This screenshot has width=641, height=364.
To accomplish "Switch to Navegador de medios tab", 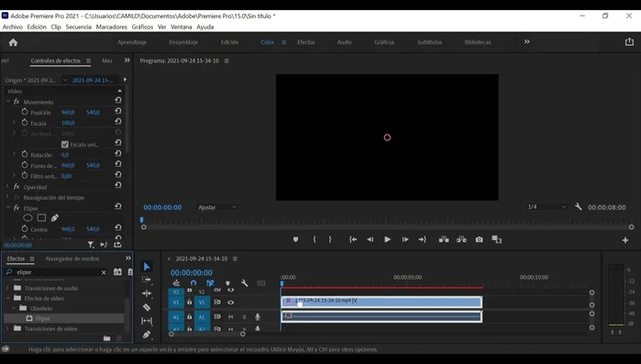I will click(72, 259).
